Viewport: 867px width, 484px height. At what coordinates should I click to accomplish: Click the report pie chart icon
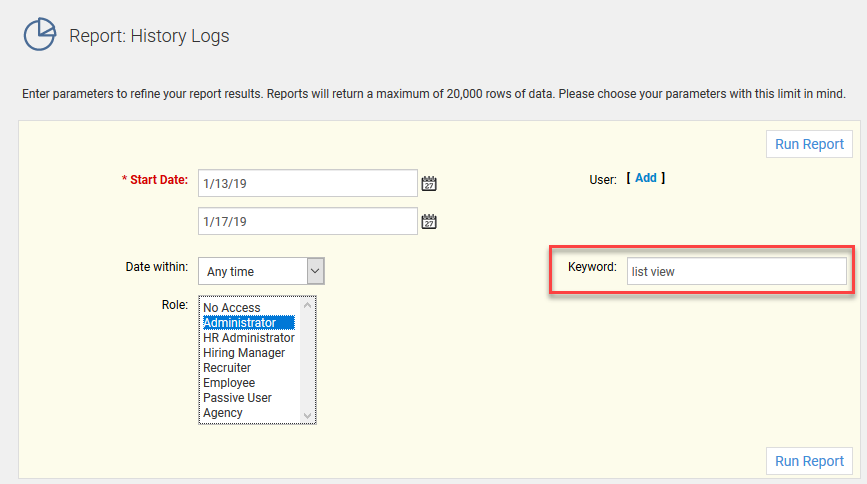[x=39, y=35]
